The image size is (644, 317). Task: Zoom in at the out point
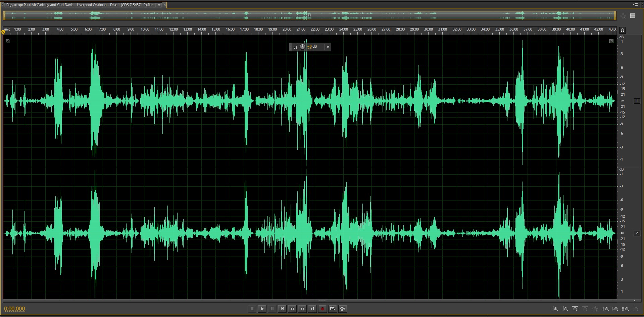pos(615,309)
